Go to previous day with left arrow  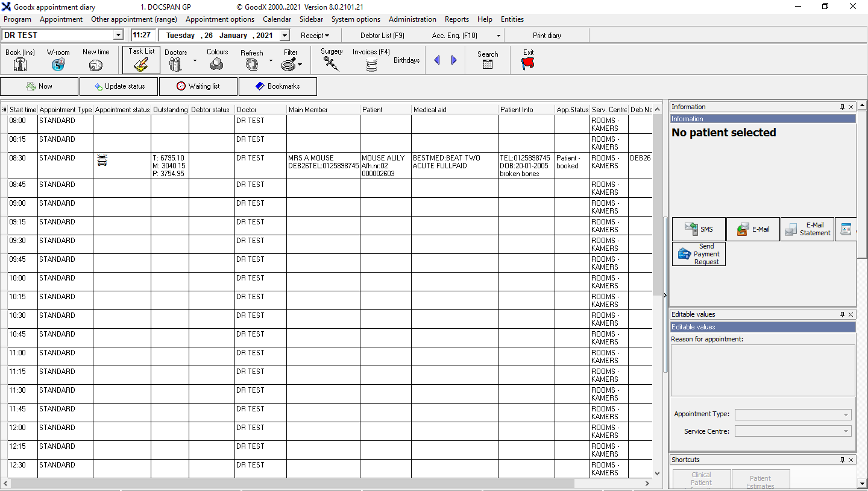pyautogui.click(x=437, y=60)
